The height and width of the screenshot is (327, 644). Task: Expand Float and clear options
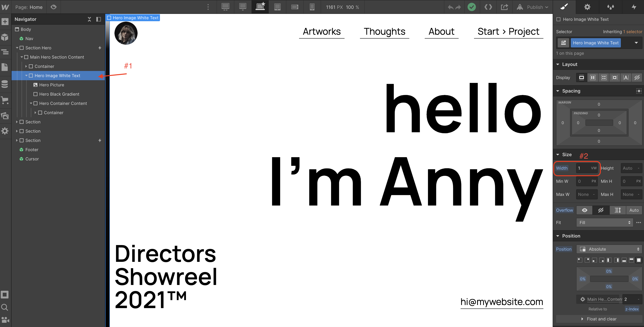point(599,319)
